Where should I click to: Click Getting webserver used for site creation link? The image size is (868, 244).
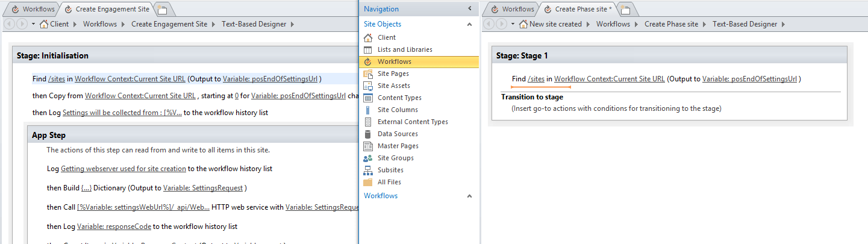(x=123, y=169)
